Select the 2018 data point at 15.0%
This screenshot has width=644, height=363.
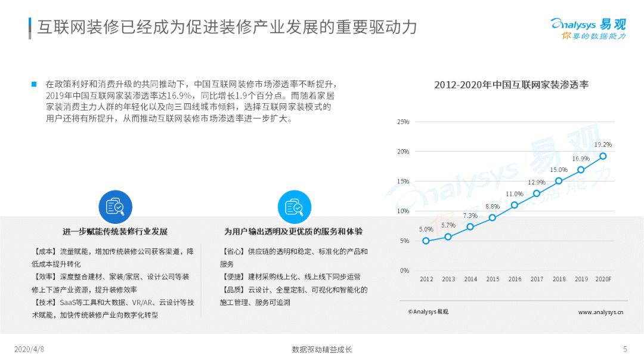pos(559,181)
